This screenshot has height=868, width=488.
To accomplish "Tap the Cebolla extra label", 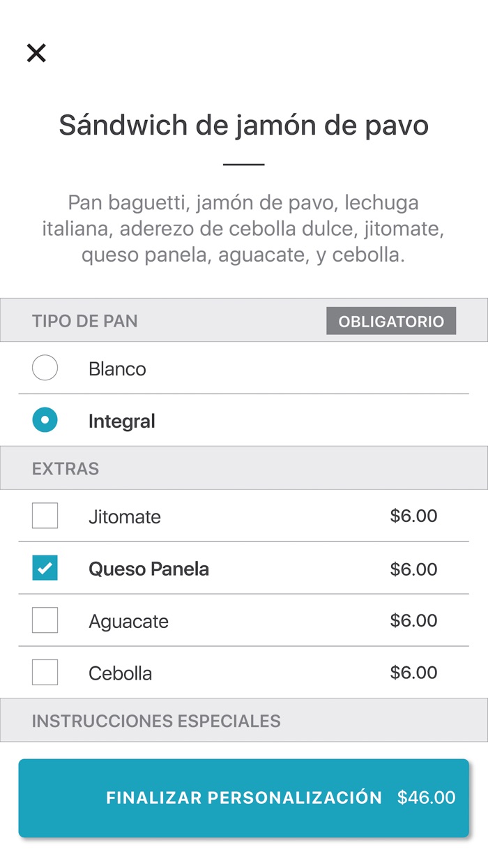I will (120, 674).
